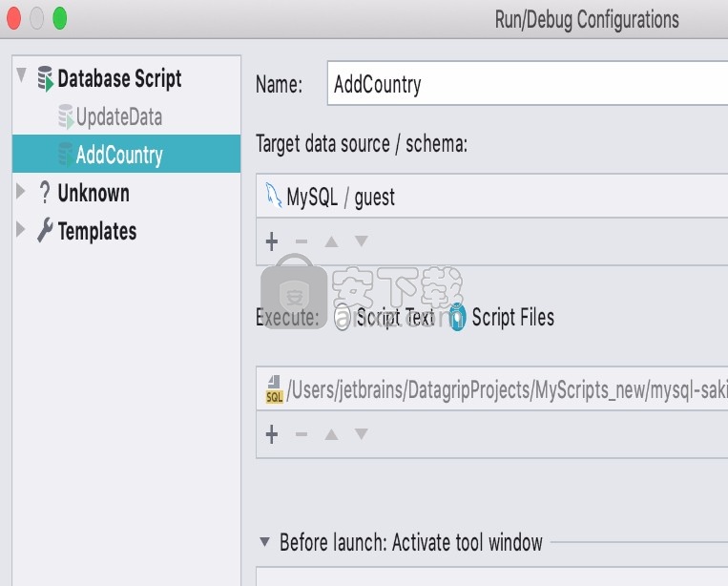Click the UpdateData script icon
The height and width of the screenshot is (586, 728).
click(66, 116)
